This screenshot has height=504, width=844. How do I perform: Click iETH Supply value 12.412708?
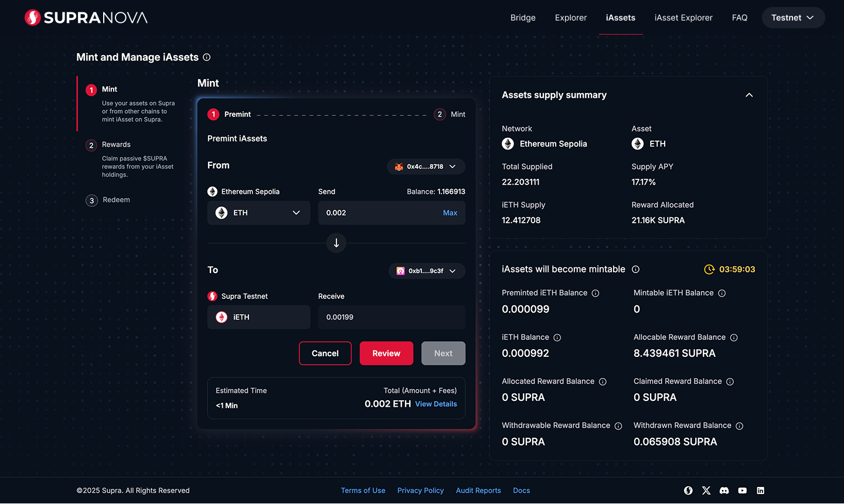[521, 220]
